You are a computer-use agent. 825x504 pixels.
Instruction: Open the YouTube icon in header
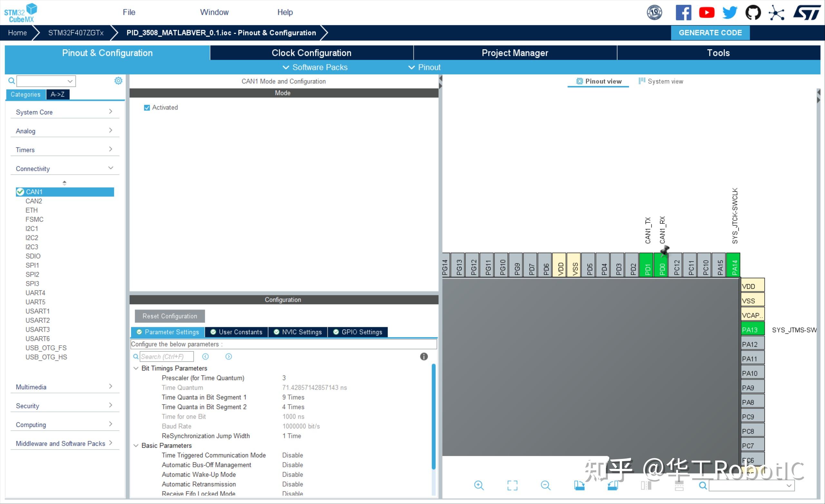click(x=706, y=13)
